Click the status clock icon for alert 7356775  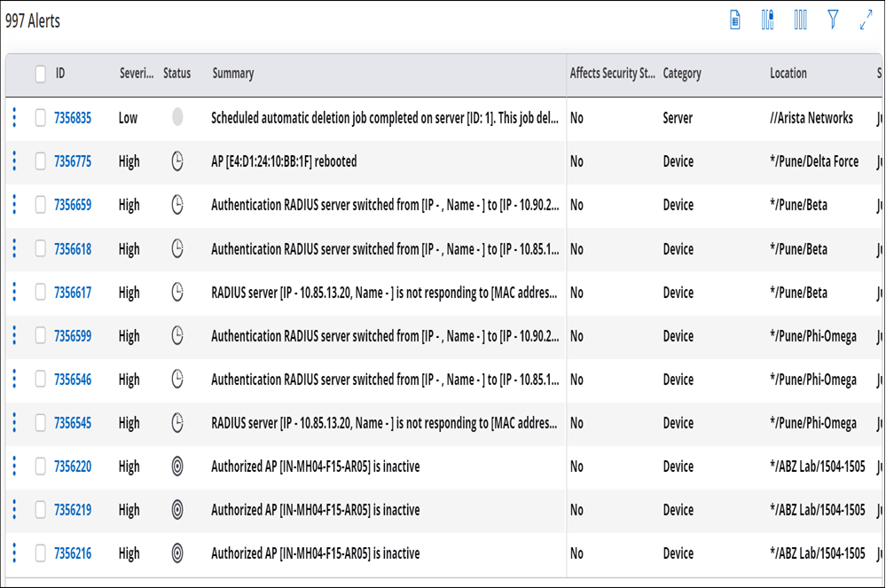click(x=177, y=161)
